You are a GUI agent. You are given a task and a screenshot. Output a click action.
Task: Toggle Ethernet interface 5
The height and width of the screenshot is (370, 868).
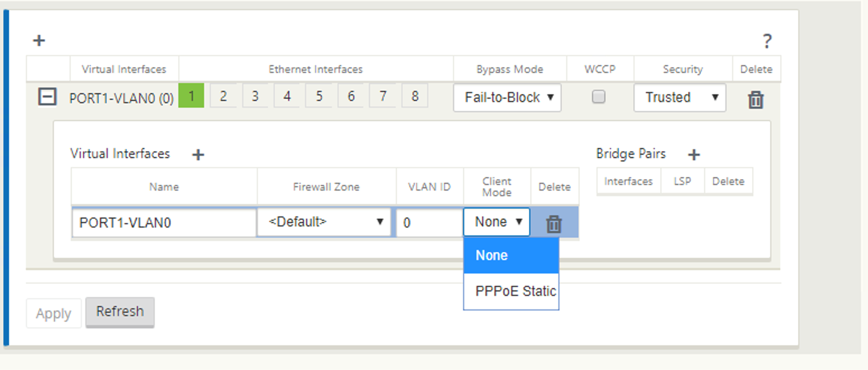click(319, 96)
